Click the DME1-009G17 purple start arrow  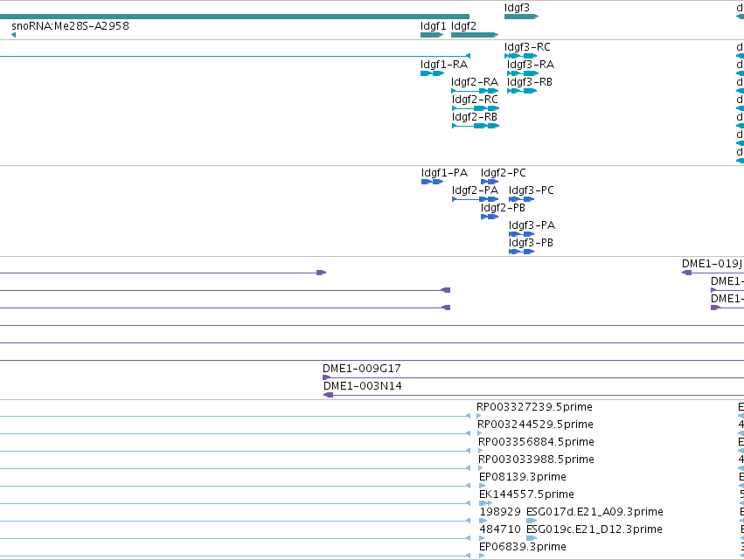pyautogui.click(x=327, y=377)
